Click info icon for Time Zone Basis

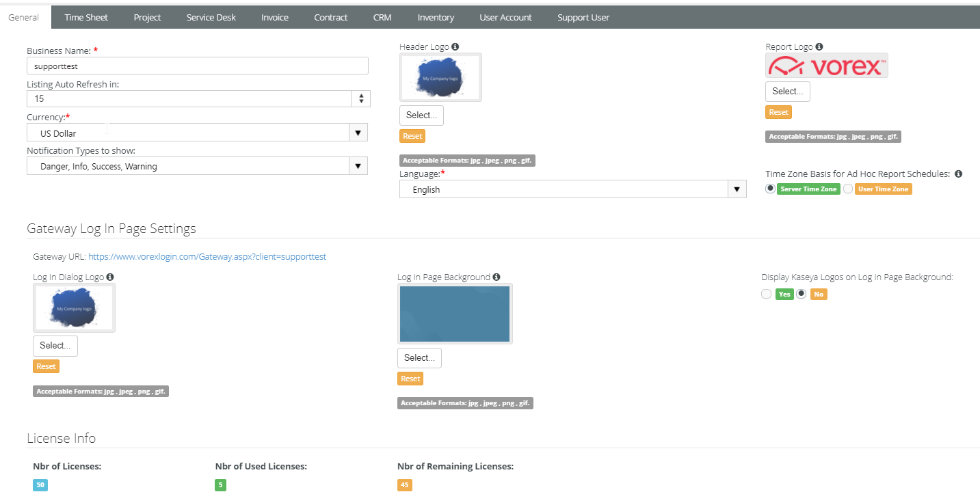point(958,174)
